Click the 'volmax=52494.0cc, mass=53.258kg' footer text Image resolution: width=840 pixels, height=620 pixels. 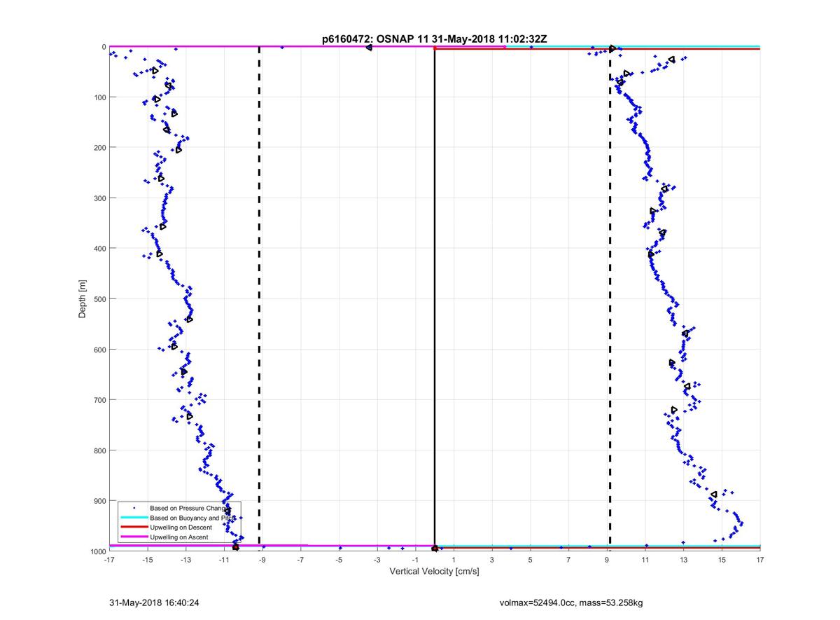(571, 602)
